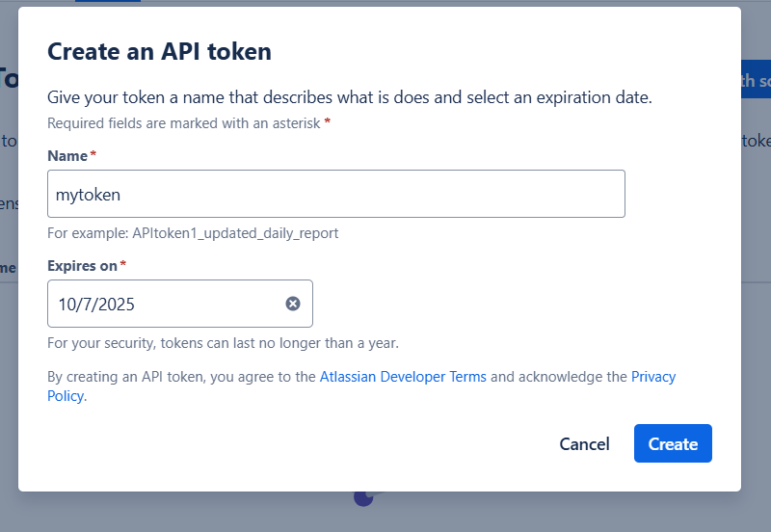Click the Name text input field
Screen dimensions: 771x532
click(x=335, y=194)
